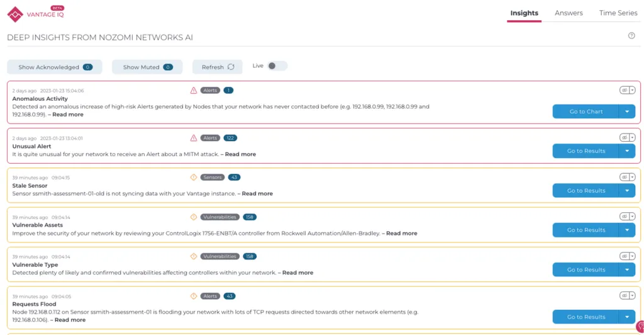Viewport: 644px width, 335px height.
Task: Click the count badge 43 on Requests Flood
Action: tap(230, 296)
